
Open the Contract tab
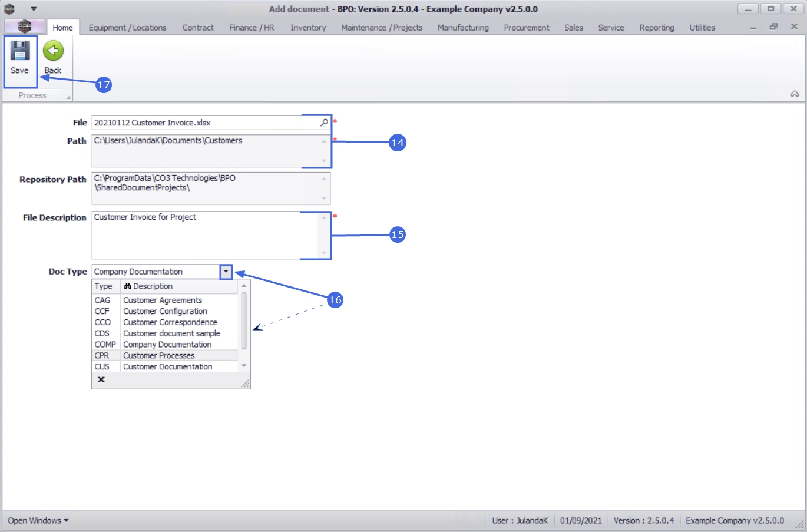(198, 28)
